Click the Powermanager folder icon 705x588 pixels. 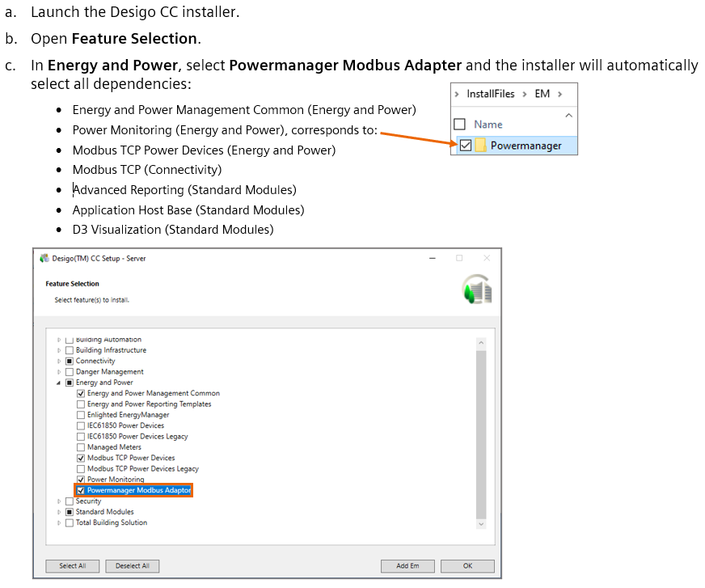pos(480,146)
